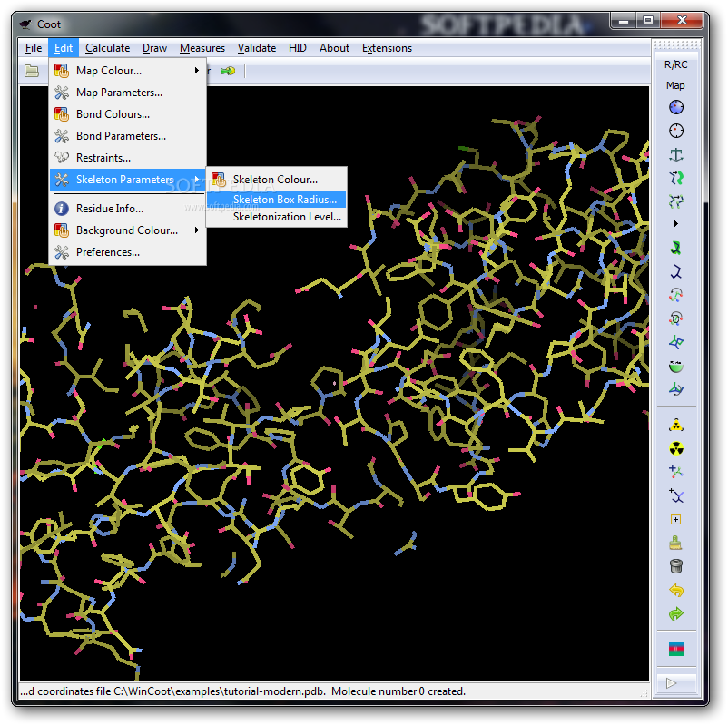Click the Rotamers tool icon
The width and height of the screenshot is (728, 725).
676,271
